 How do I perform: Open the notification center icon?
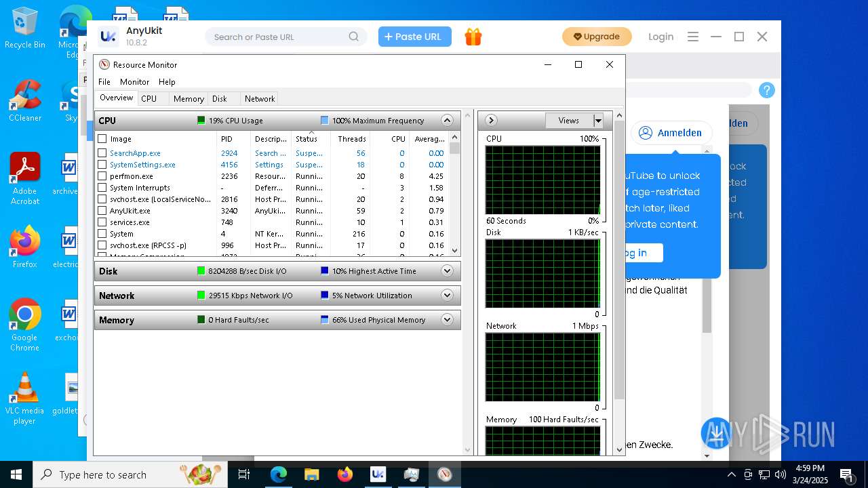(846, 474)
